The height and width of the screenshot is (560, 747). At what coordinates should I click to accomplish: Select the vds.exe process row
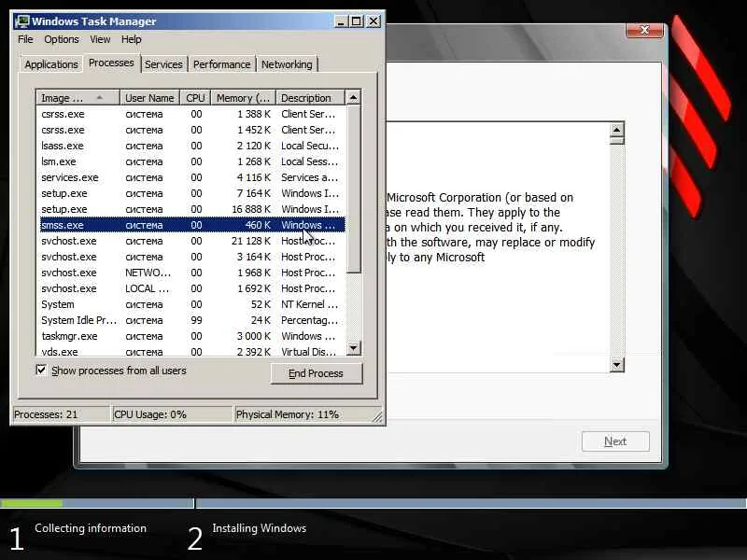pyautogui.click(x=192, y=351)
